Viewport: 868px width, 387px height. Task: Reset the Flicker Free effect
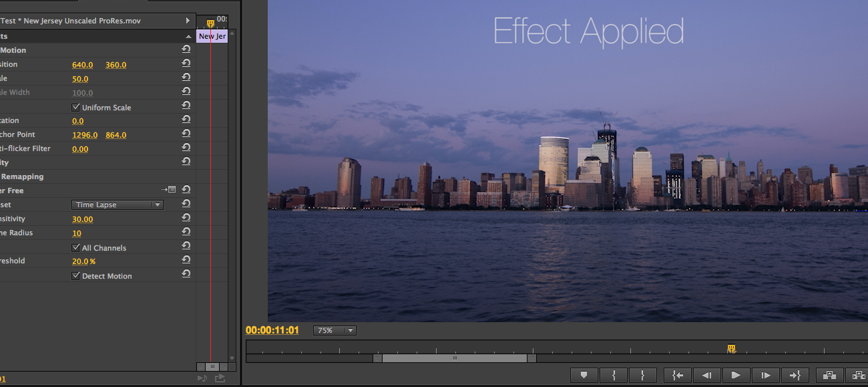(186, 190)
